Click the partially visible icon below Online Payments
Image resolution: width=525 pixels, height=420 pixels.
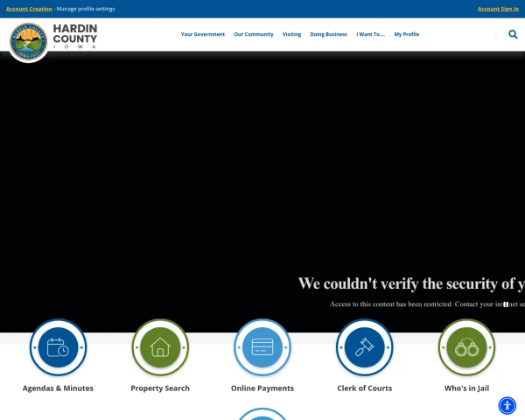262,414
